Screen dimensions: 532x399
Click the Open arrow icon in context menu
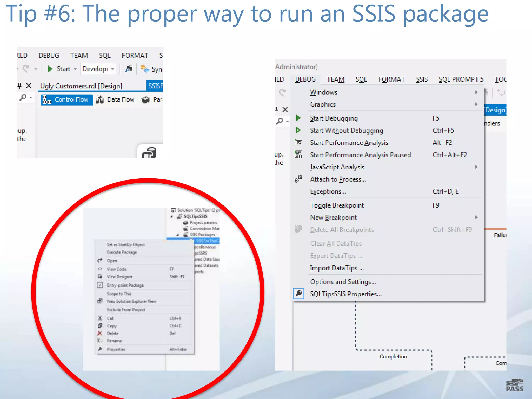(x=100, y=260)
